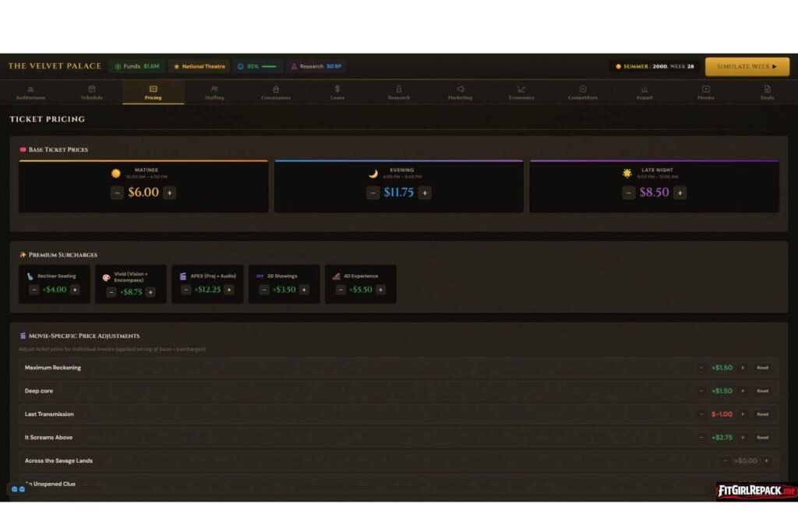Increase the Evening ticket price

click(425, 192)
